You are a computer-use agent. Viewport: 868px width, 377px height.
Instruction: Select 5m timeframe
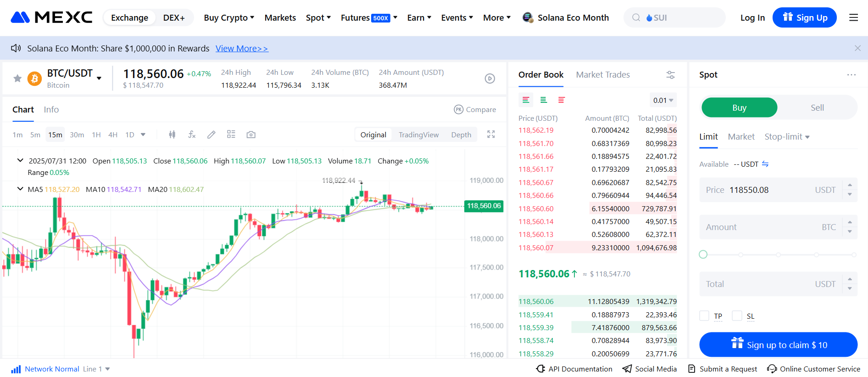pos(35,135)
